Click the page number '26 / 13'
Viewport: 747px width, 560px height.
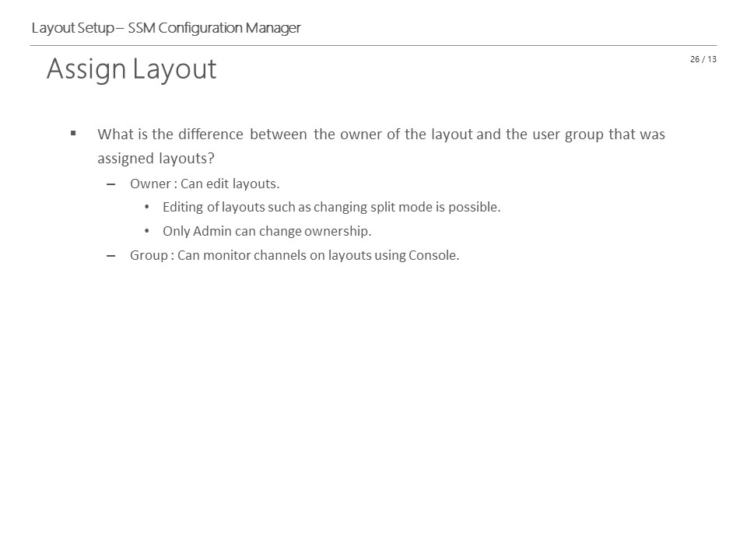(x=703, y=59)
